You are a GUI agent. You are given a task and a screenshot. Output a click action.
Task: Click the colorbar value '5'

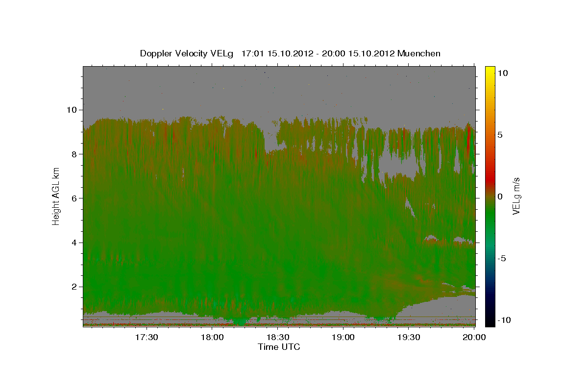click(500, 134)
